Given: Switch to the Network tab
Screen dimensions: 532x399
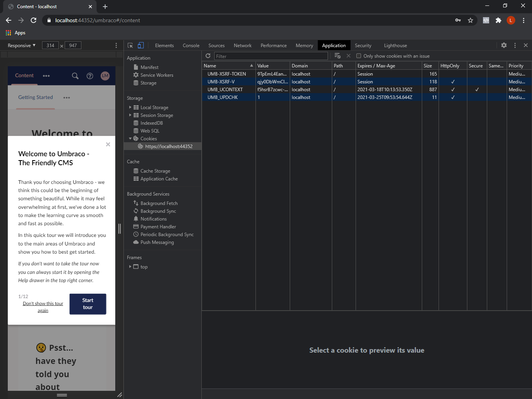Looking at the screenshot, I should tap(242, 46).
